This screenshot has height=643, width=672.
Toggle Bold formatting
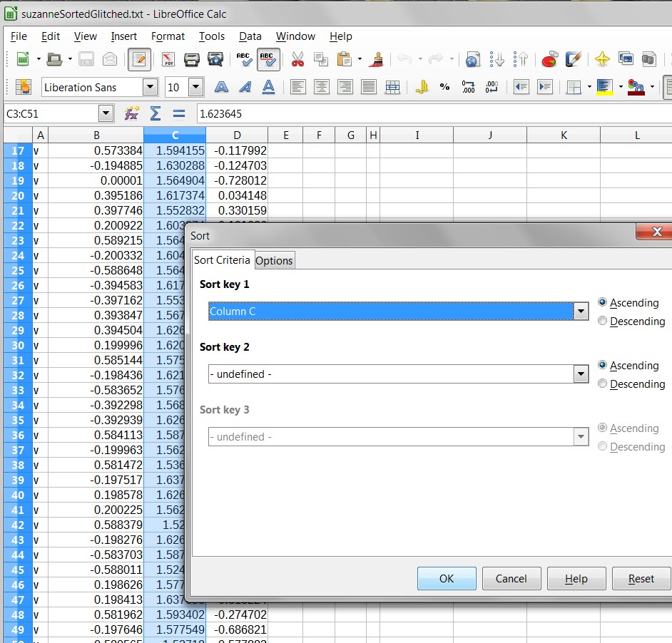(x=221, y=87)
